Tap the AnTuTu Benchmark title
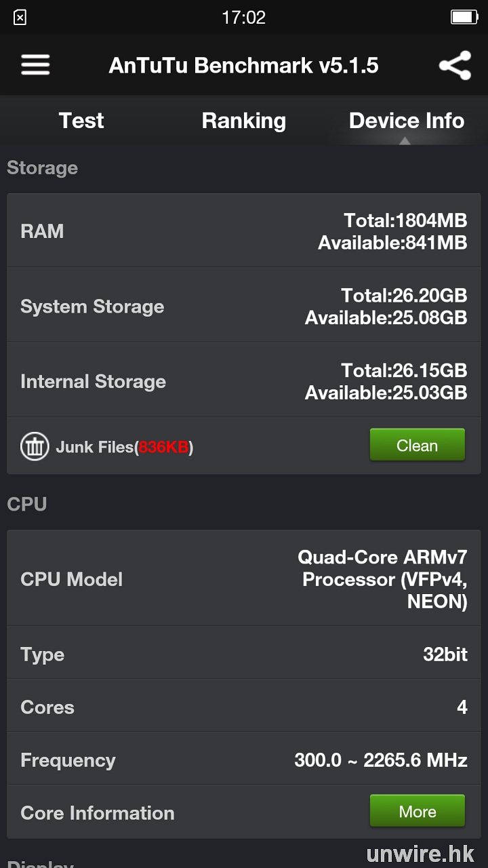 pyautogui.click(x=244, y=66)
